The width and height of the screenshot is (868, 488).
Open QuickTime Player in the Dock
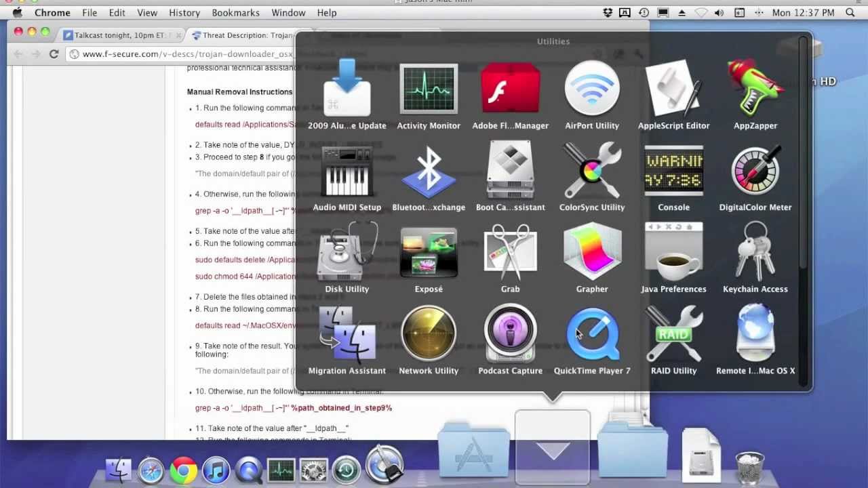(249, 470)
